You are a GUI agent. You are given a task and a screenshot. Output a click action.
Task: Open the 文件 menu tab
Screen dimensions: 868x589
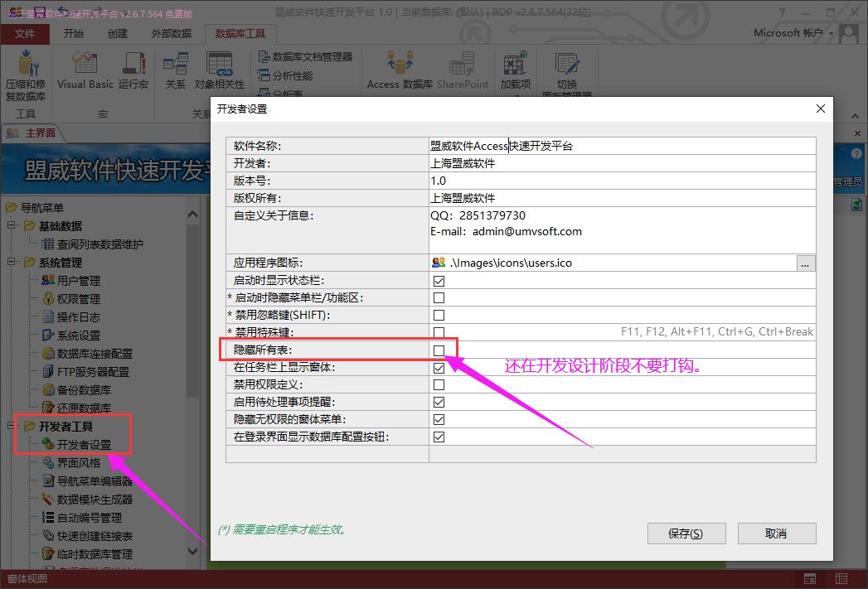(x=25, y=34)
